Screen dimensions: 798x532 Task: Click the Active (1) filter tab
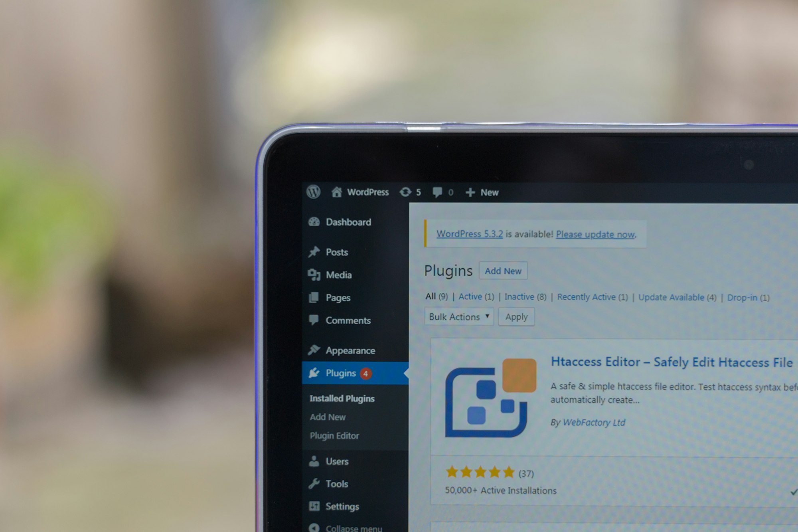click(x=479, y=297)
